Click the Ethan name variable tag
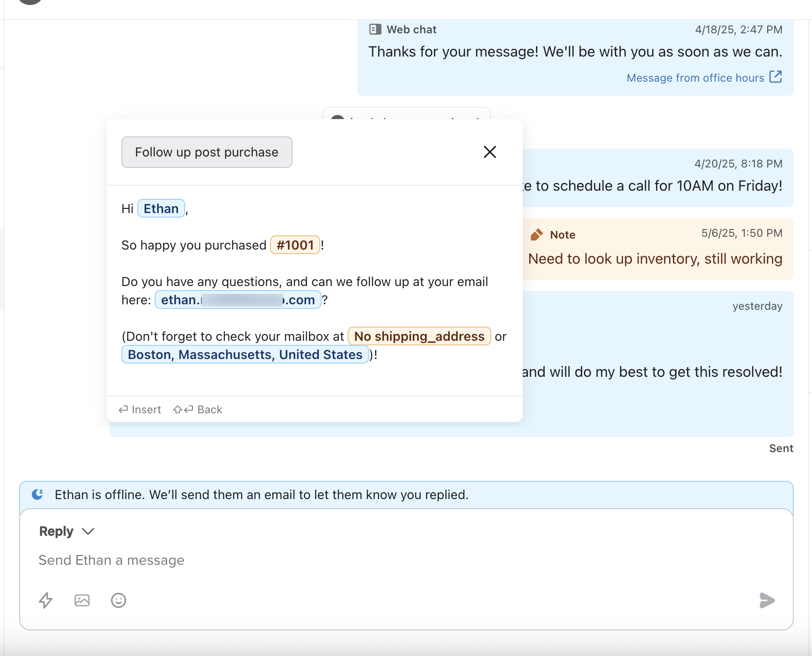Viewport: 812px width, 656px height. 161,208
